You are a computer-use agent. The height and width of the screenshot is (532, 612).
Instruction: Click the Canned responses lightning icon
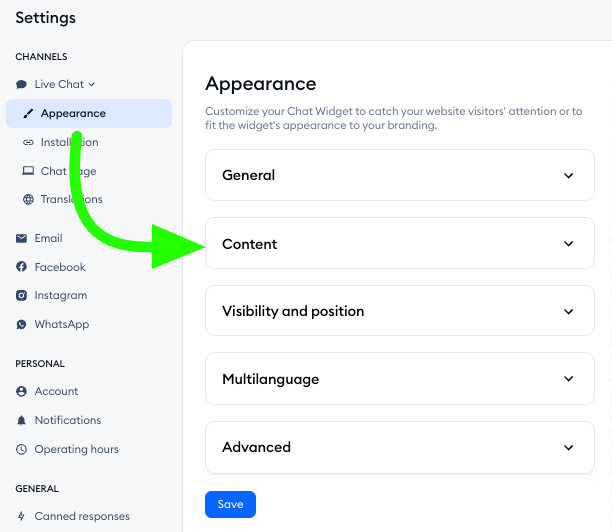tap(21, 517)
